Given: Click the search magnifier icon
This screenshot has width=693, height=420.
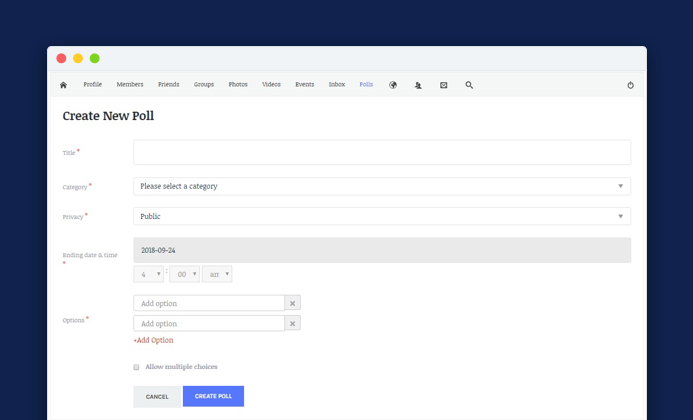Looking at the screenshot, I should (x=469, y=85).
